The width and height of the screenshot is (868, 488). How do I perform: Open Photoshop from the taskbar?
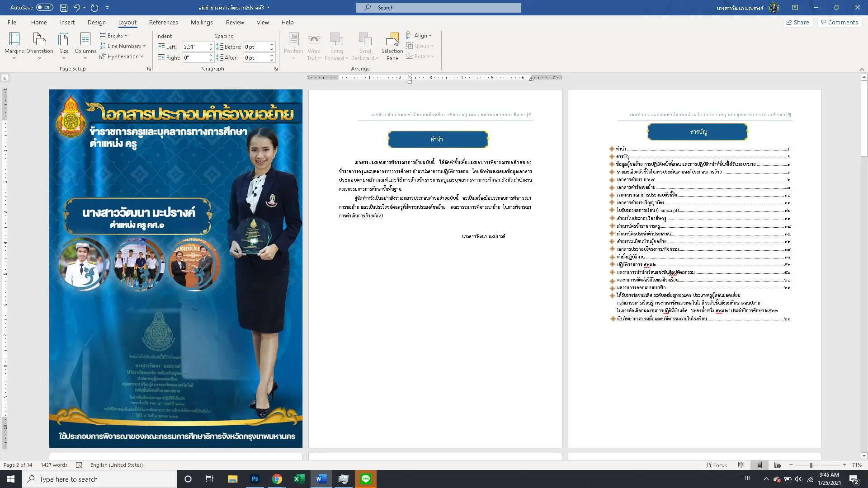pos(255,479)
